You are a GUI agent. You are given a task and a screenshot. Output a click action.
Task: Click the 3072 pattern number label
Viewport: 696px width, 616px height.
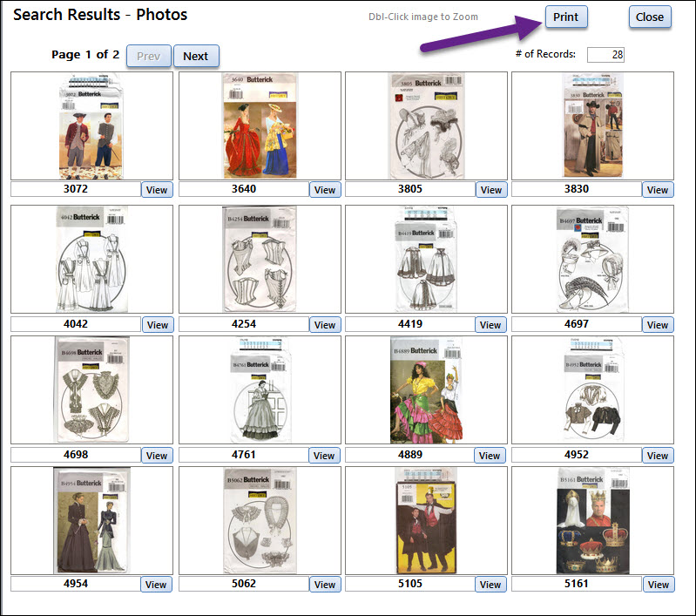[x=76, y=189]
